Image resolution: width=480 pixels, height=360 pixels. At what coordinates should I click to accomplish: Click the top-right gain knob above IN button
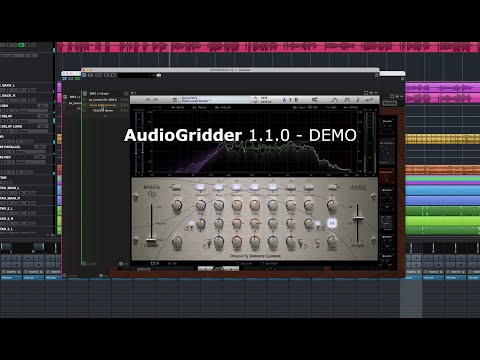(x=332, y=206)
